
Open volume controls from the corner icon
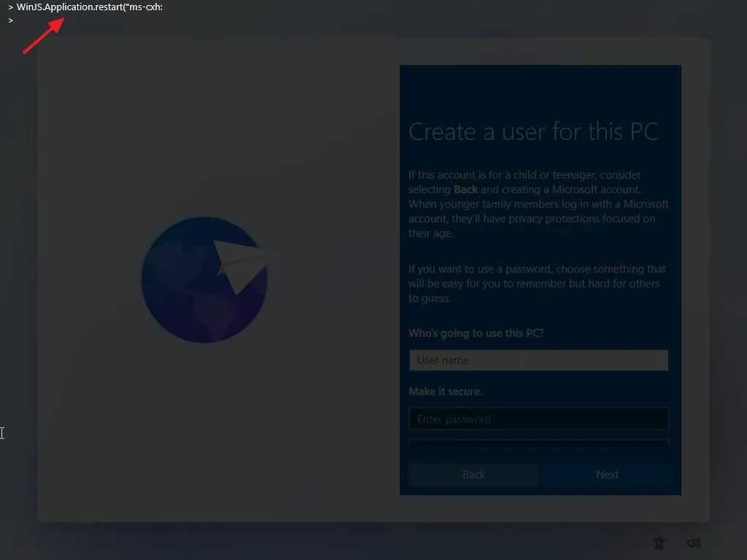tap(694, 542)
